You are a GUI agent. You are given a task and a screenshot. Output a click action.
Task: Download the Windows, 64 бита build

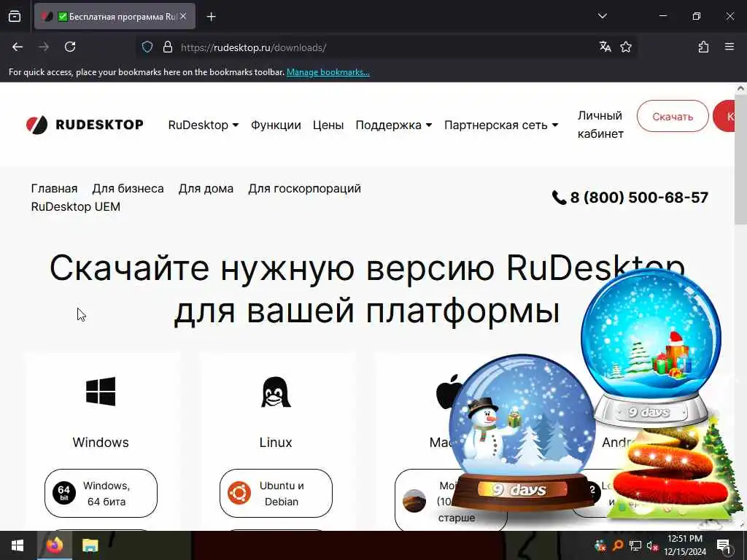tap(101, 494)
